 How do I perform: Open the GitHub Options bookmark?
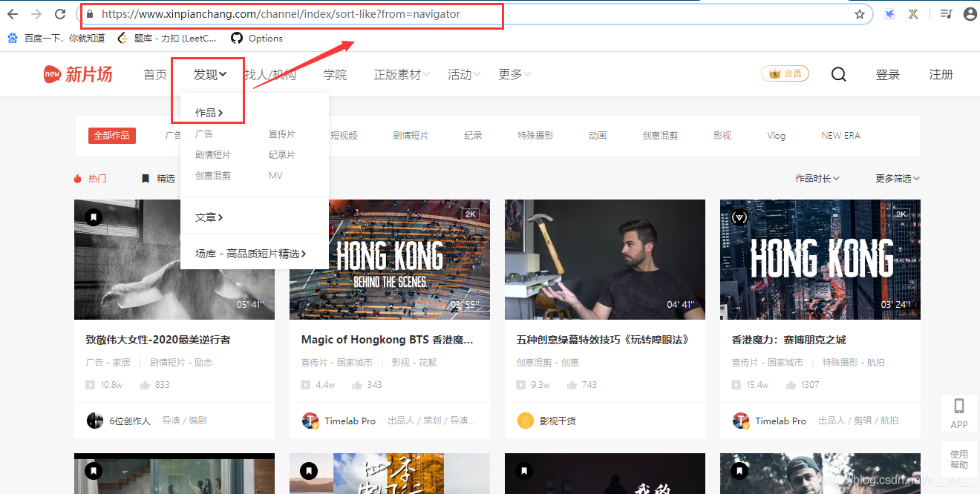pos(257,38)
